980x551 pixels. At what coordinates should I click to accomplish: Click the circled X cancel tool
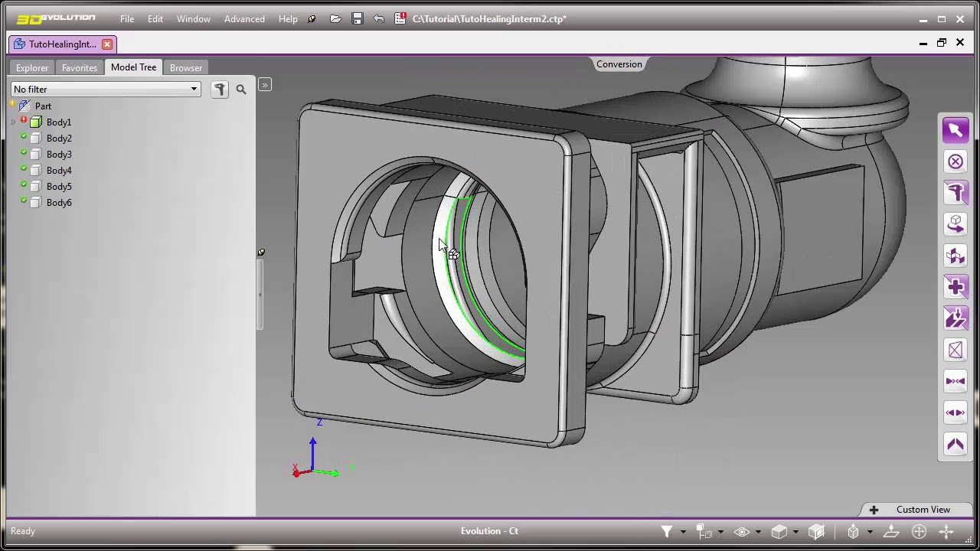pyautogui.click(x=955, y=161)
